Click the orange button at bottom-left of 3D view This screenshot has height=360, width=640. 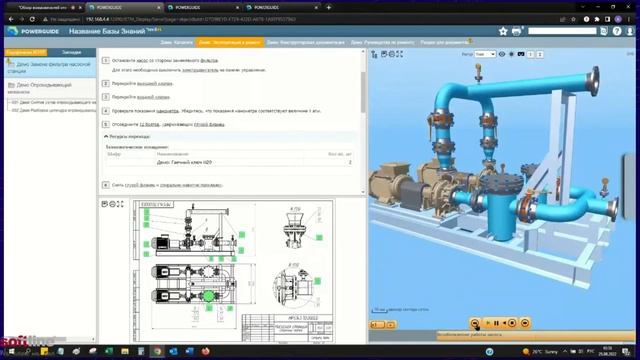pyautogui.click(x=378, y=325)
